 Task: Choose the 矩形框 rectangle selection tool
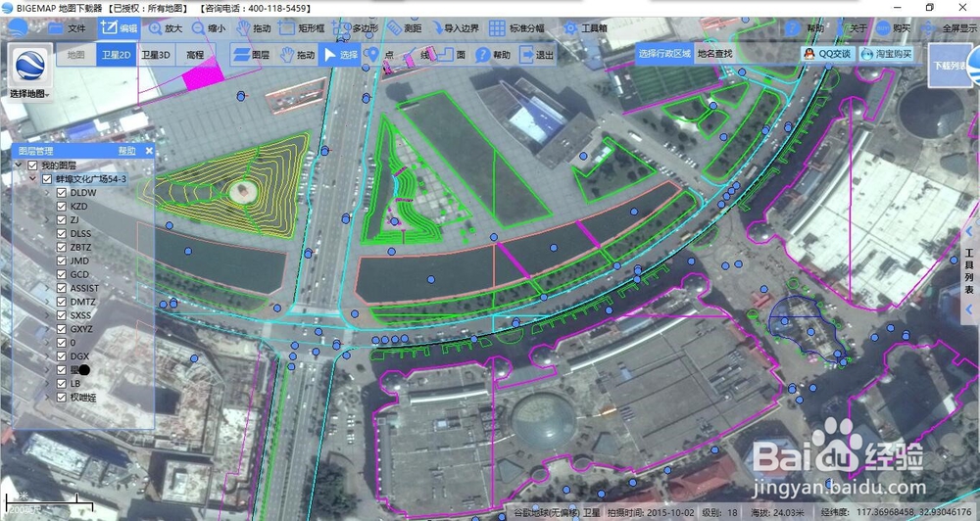click(x=302, y=28)
